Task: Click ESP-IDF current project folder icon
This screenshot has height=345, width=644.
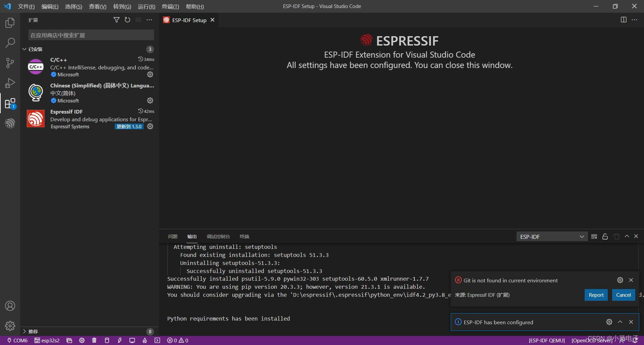Action: point(69,340)
